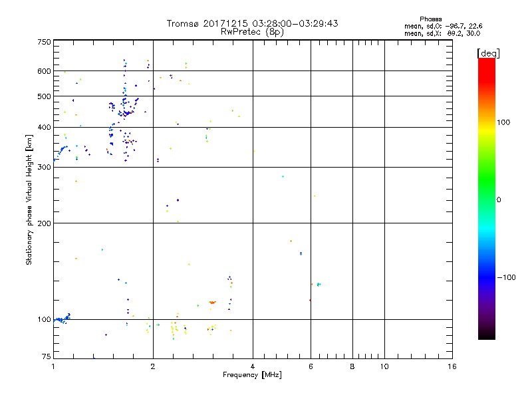
Task: Click the 'Stationary phase Virtual Height [km]' axis label
Action: (29, 200)
